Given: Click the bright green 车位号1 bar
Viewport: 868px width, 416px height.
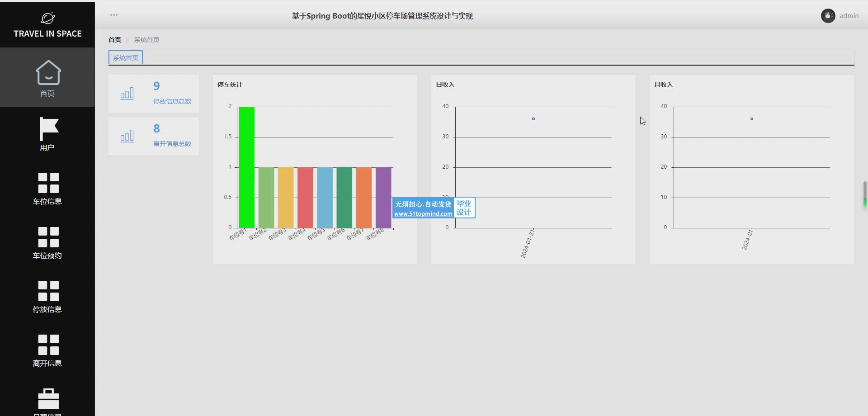Looking at the screenshot, I should tap(247, 167).
